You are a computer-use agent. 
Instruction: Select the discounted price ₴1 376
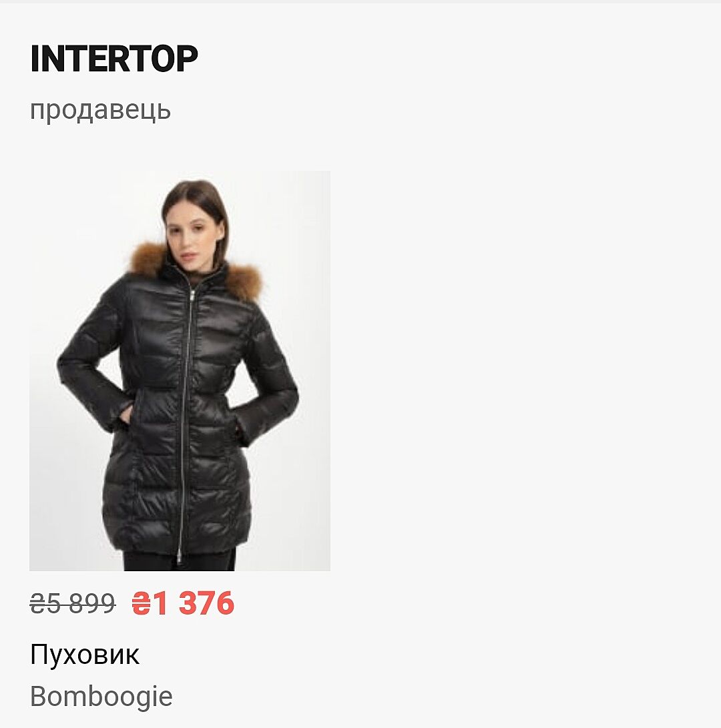pyautogui.click(x=183, y=603)
